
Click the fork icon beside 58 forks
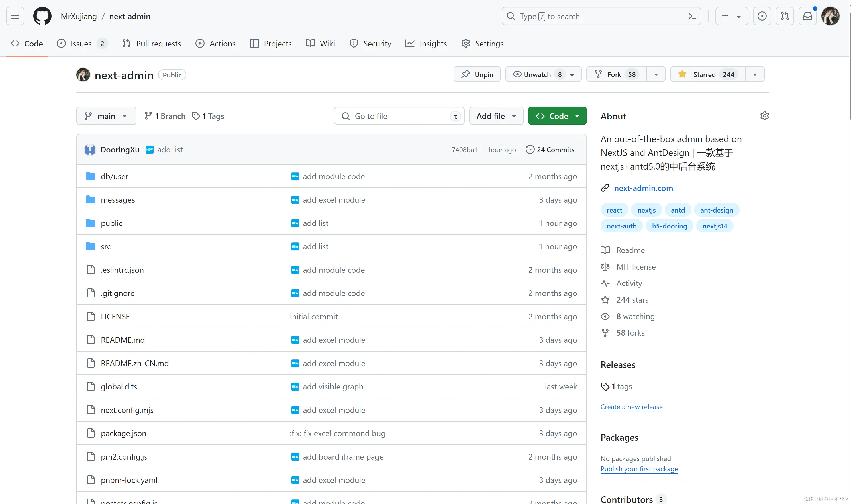(605, 333)
